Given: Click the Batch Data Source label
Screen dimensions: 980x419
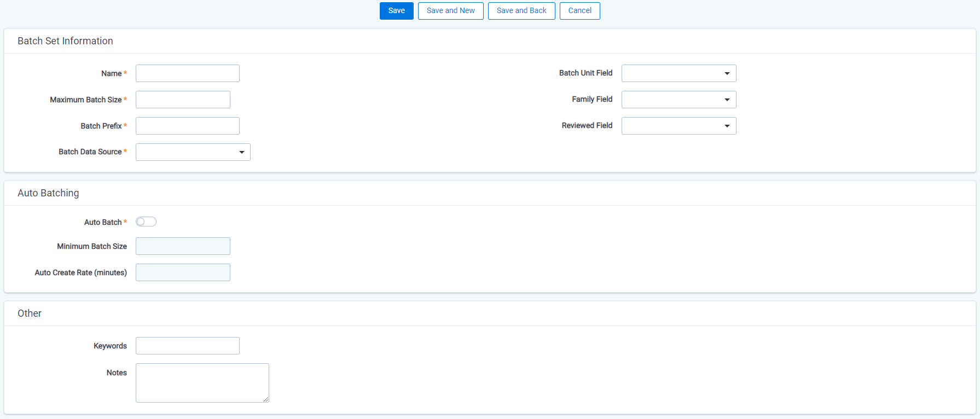Looking at the screenshot, I should pos(90,152).
